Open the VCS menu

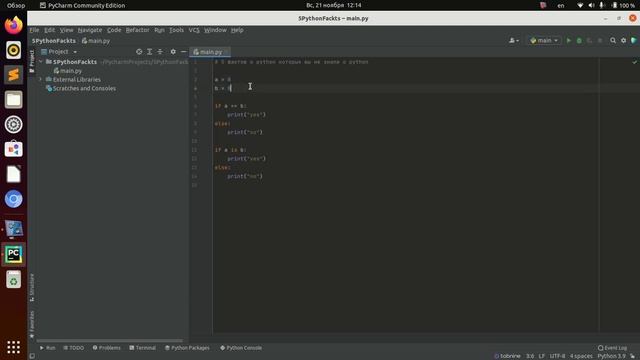[194, 30]
